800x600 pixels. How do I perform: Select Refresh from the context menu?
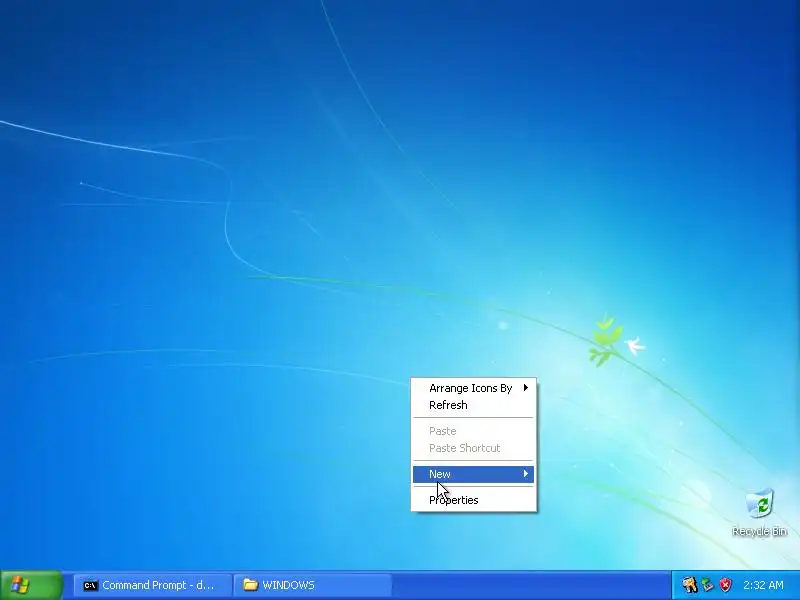click(x=473, y=405)
